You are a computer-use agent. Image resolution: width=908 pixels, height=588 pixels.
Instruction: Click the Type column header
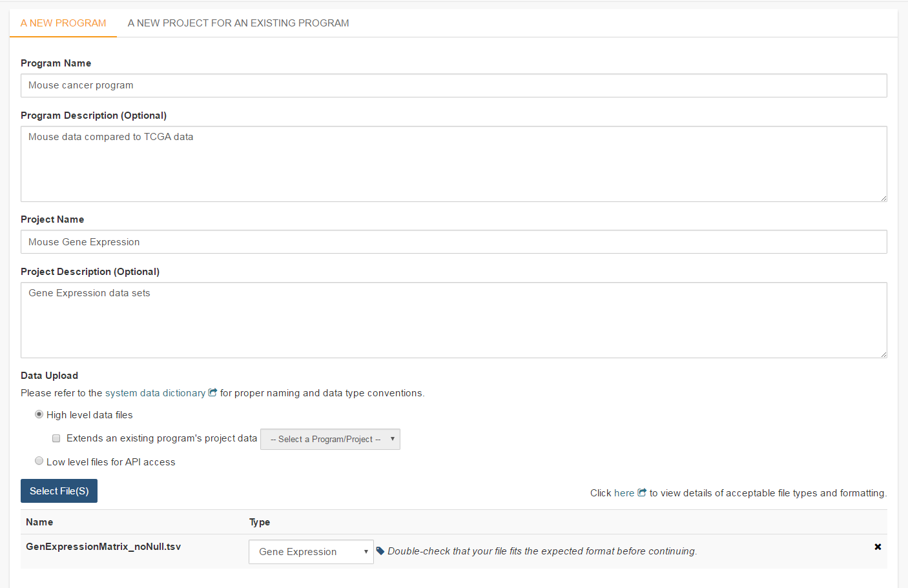260,522
